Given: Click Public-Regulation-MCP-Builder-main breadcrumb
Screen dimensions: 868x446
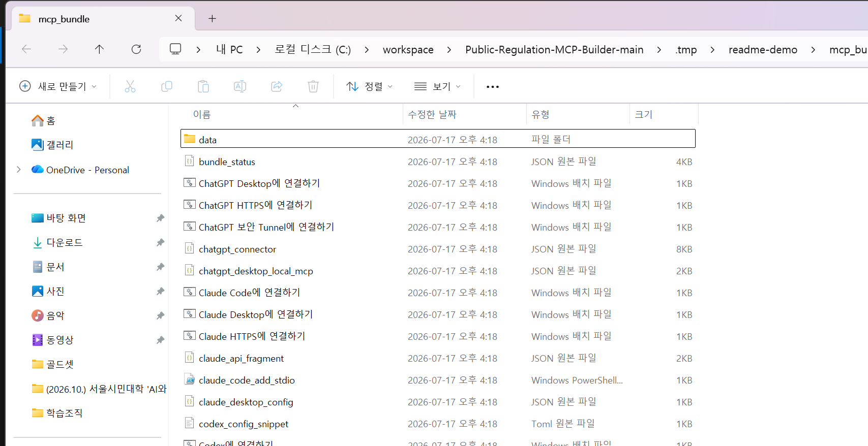Looking at the screenshot, I should coord(554,50).
